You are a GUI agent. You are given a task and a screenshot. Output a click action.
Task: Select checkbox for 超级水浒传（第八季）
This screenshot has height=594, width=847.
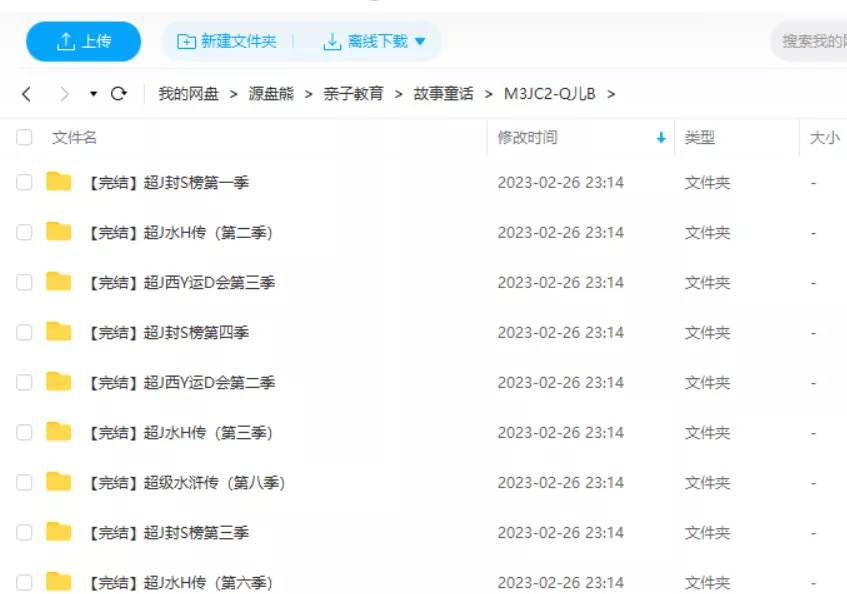point(24,482)
